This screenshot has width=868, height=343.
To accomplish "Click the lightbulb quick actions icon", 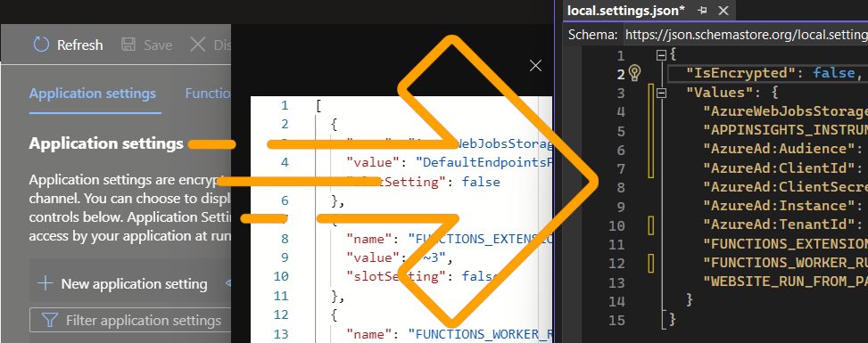I will 635,73.
